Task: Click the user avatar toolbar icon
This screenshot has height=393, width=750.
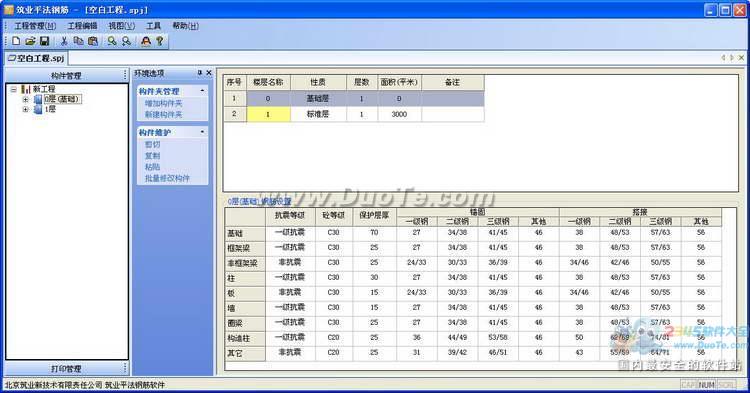Action: tap(146, 41)
